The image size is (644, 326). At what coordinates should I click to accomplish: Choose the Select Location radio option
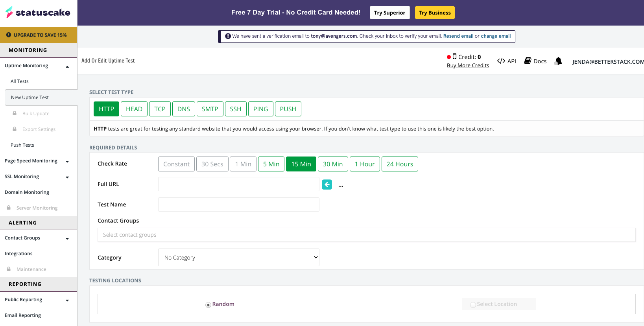[x=473, y=305]
